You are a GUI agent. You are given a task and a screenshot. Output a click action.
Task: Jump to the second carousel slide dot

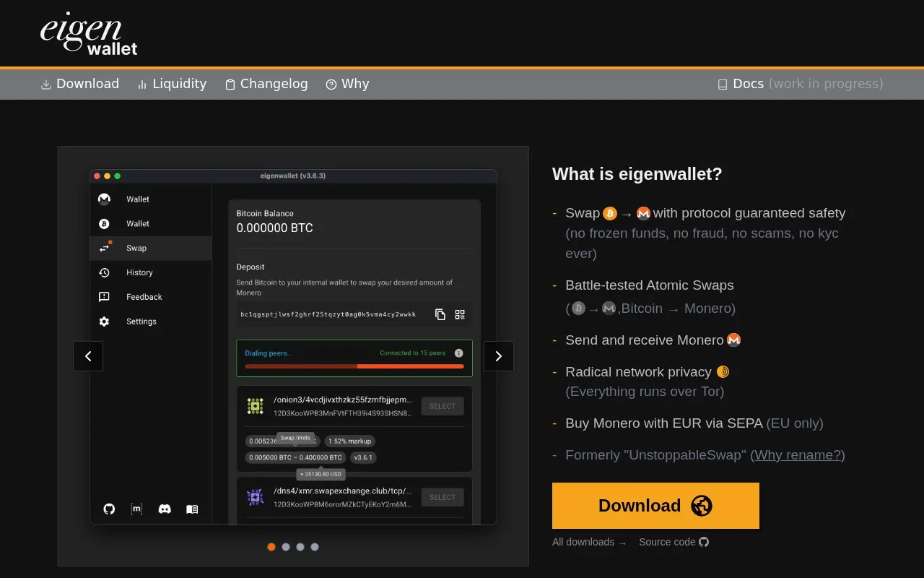click(286, 547)
